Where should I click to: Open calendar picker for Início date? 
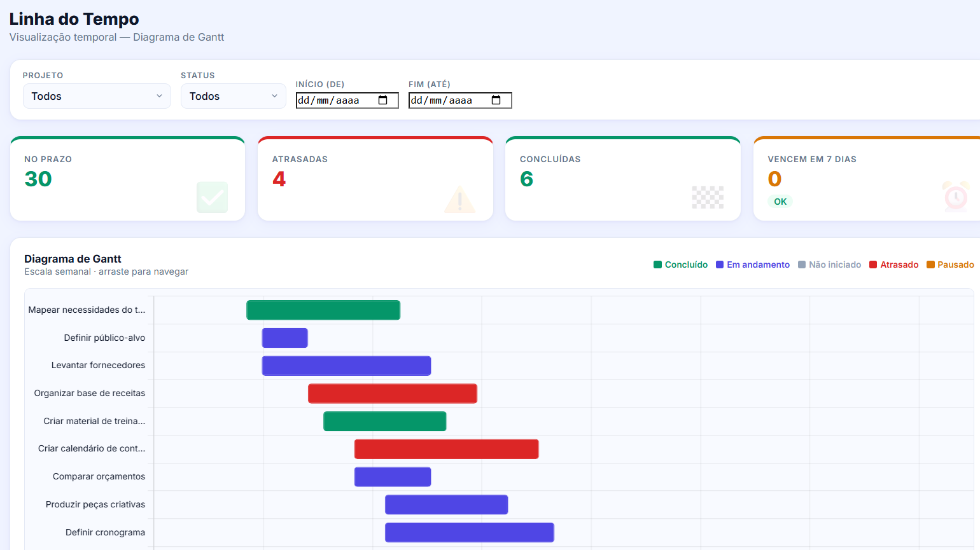coord(383,100)
